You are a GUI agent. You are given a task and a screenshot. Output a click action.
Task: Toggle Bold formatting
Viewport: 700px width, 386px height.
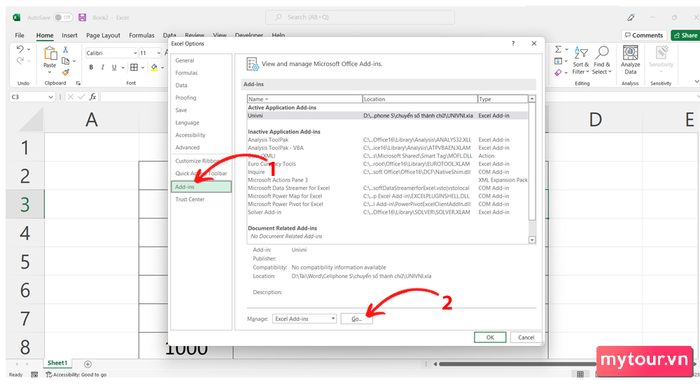[x=91, y=67]
